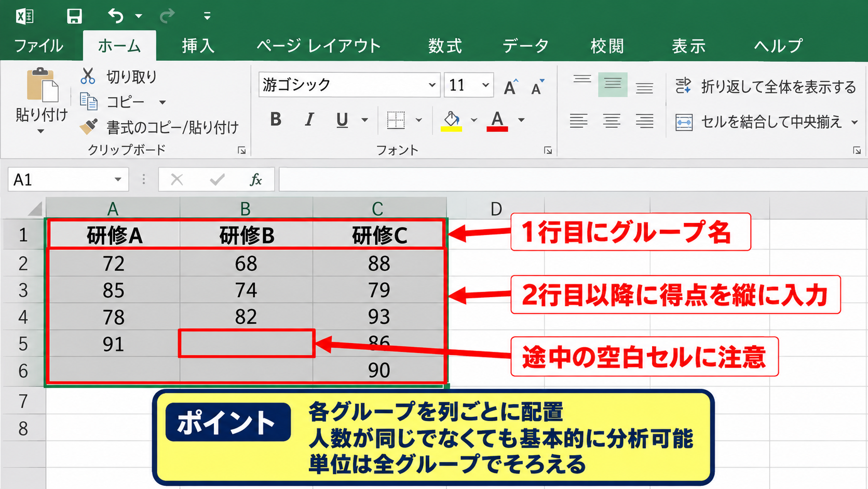Select column D header

tap(496, 209)
